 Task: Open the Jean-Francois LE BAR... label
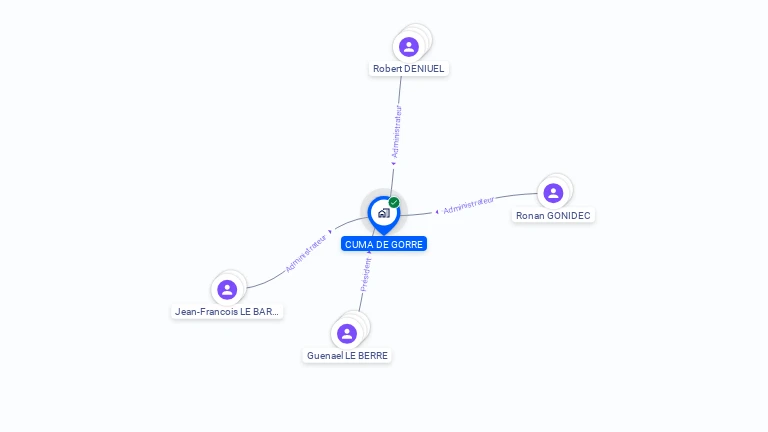coord(227,312)
